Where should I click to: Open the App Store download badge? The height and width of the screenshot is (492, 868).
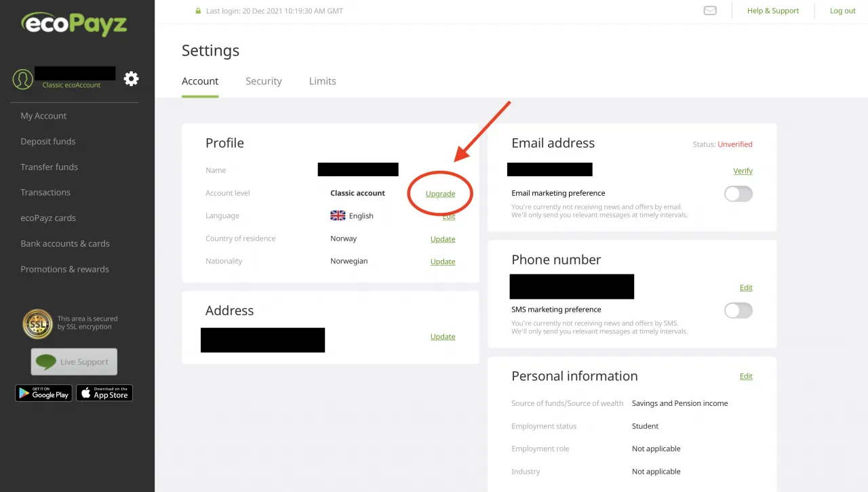coord(104,393)
